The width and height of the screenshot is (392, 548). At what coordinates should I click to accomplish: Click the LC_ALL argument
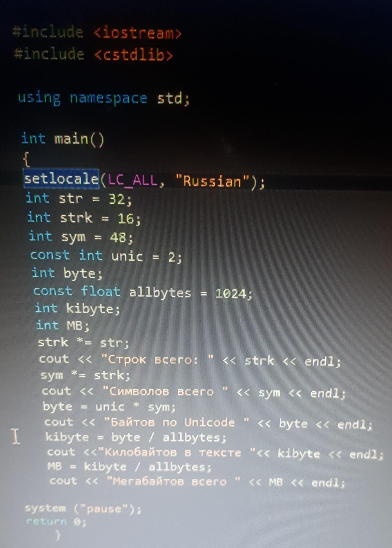click(133, 180)
